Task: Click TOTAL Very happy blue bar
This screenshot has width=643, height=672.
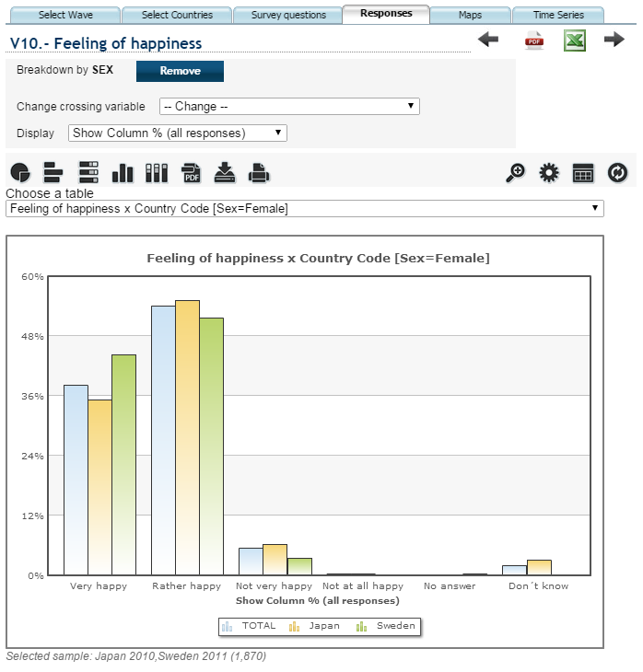Action: point(76,480)
